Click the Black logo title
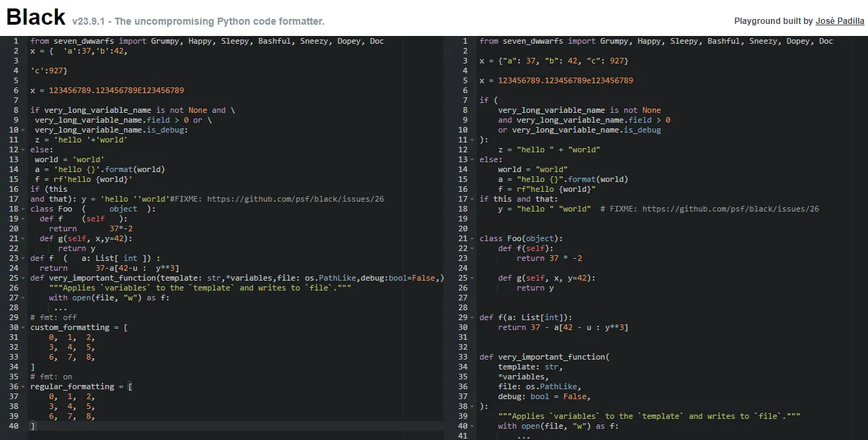Viewport: 868px width, 440px height. pyautogui.click(x=36, y=17)
